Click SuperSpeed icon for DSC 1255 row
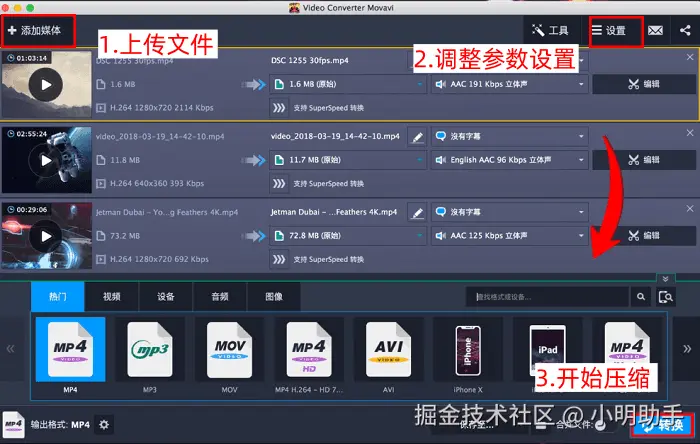This screenshot has width=700, height=444. coord(279,108)
